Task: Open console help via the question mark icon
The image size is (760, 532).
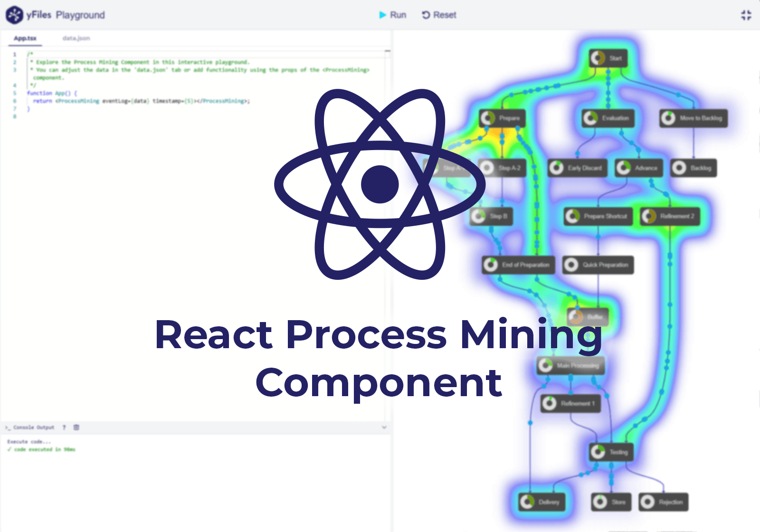Action: click(x=65, y=427)
